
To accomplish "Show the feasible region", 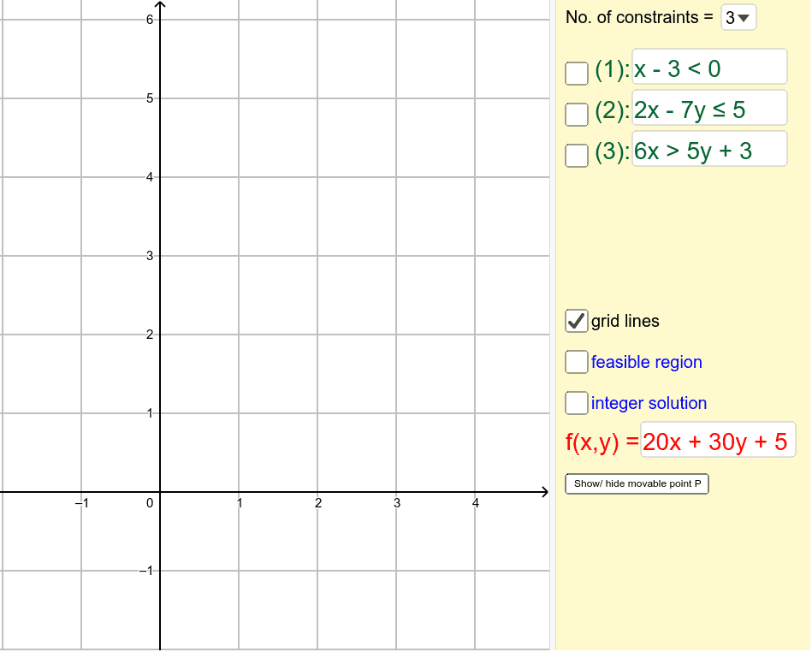I will (x=576, y=362).
